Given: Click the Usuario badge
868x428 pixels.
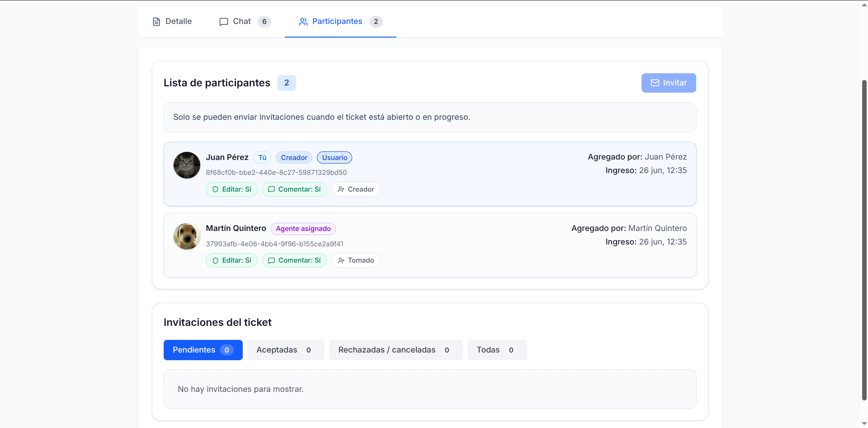Looking at the screenshot, I should coord(335,157).
